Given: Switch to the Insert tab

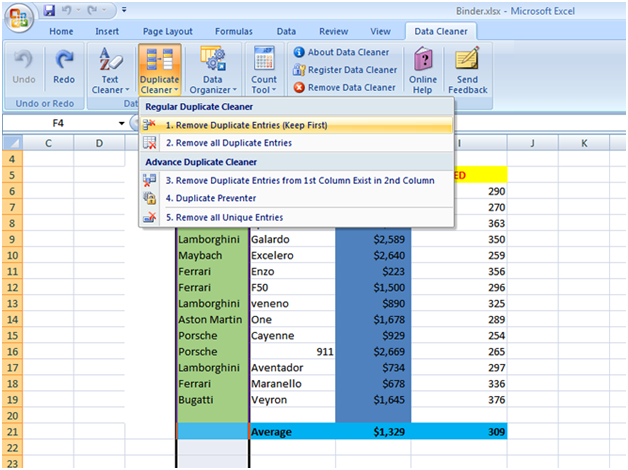Looking at the screenshot, I should [107, 31].
